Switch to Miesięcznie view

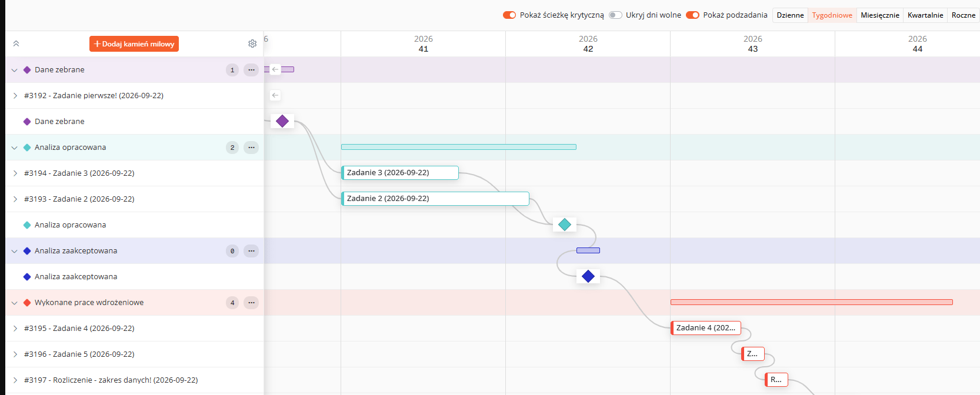coord(880,15)
